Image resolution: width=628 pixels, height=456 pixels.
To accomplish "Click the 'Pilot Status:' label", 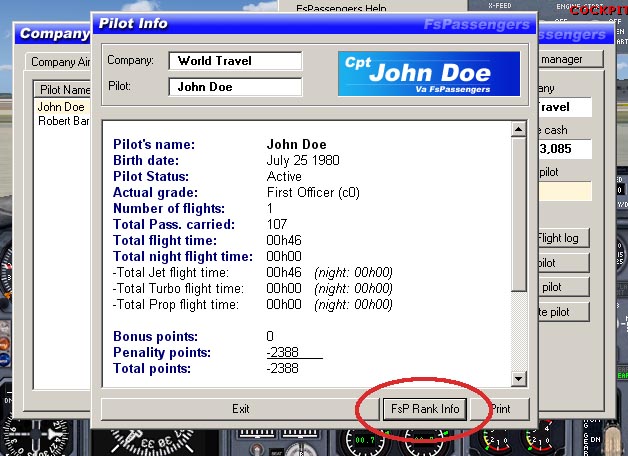I will tap(151, 177).
